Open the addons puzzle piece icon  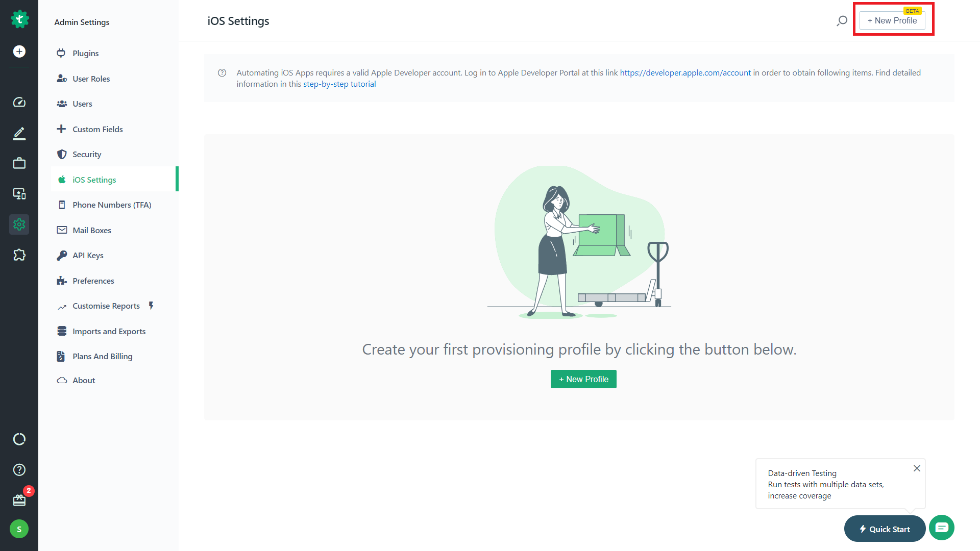19,255
